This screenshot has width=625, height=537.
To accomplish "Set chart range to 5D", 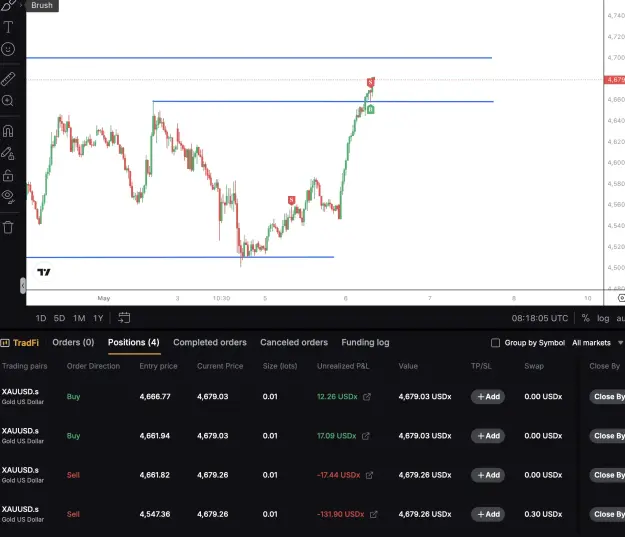I will coord(59,318).
